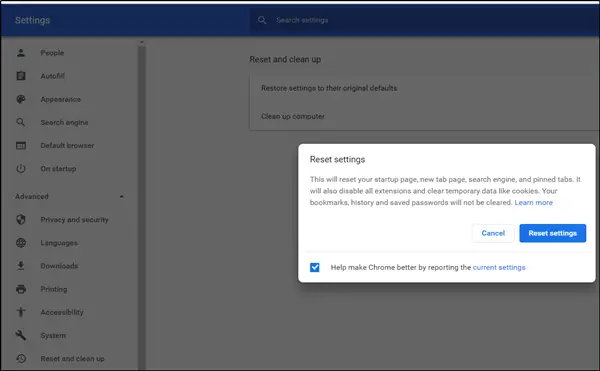Click the Clean up computer row
The width and height of the screenshot is (600, 371).
click(425, 116)
